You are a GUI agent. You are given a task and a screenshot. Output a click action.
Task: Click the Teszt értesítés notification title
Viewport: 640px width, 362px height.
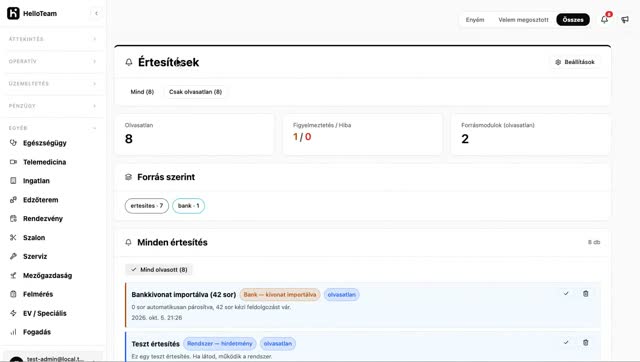(x=156, y=344)
